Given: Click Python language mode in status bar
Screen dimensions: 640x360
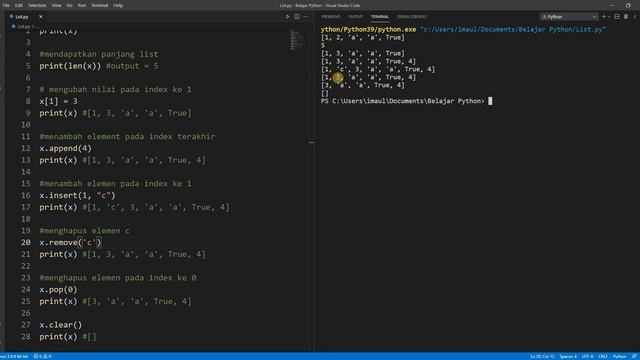Looking at the screenshot, I should point(619,356).
